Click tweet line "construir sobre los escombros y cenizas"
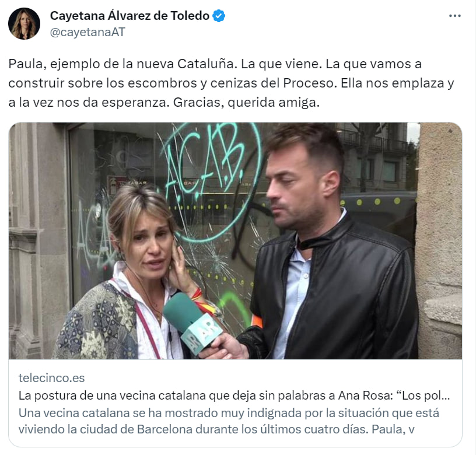 [231, 83]
